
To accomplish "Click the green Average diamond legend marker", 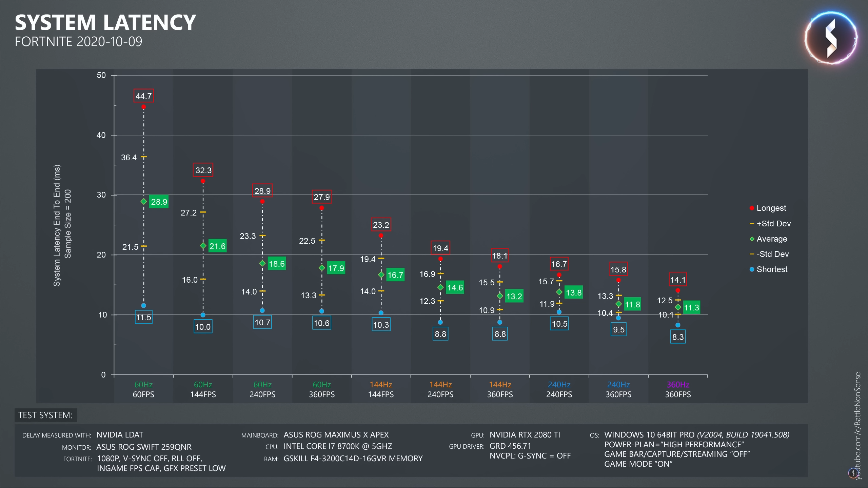I will pos(752,239).
